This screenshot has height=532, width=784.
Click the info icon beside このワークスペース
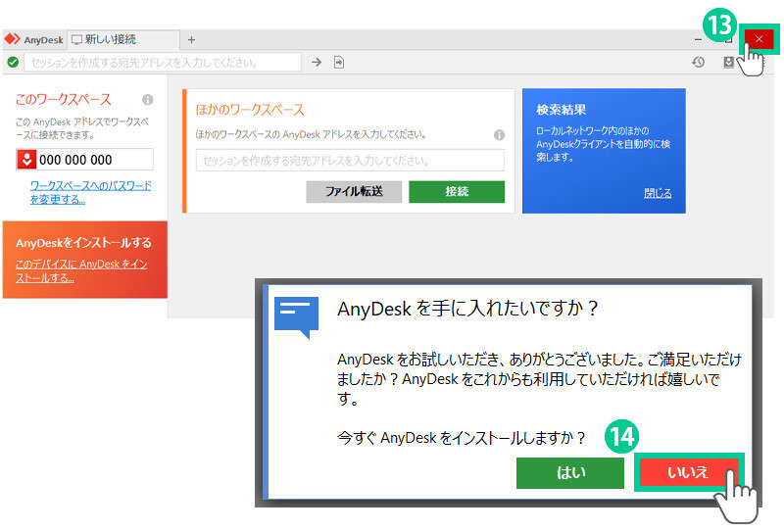click(x=148, y=100)
